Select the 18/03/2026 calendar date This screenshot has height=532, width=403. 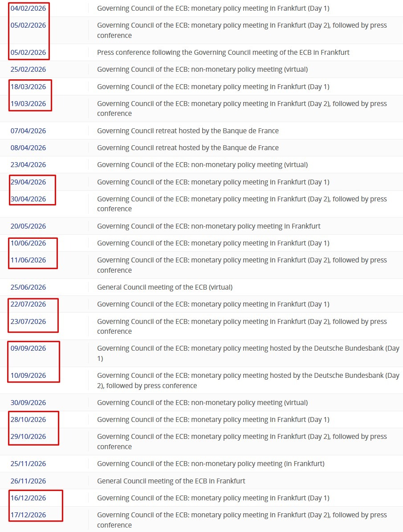tap(28, 86)
